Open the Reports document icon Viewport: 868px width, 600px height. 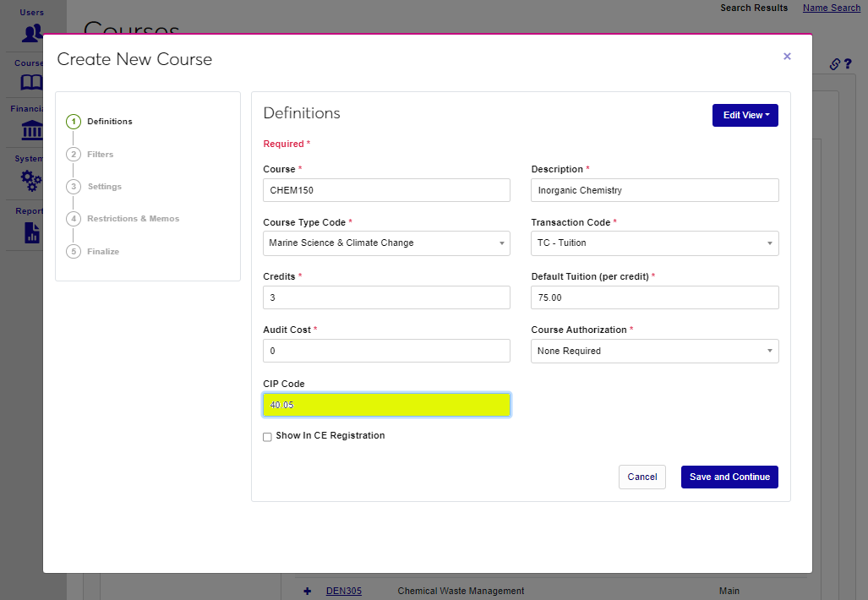[32, 232]
